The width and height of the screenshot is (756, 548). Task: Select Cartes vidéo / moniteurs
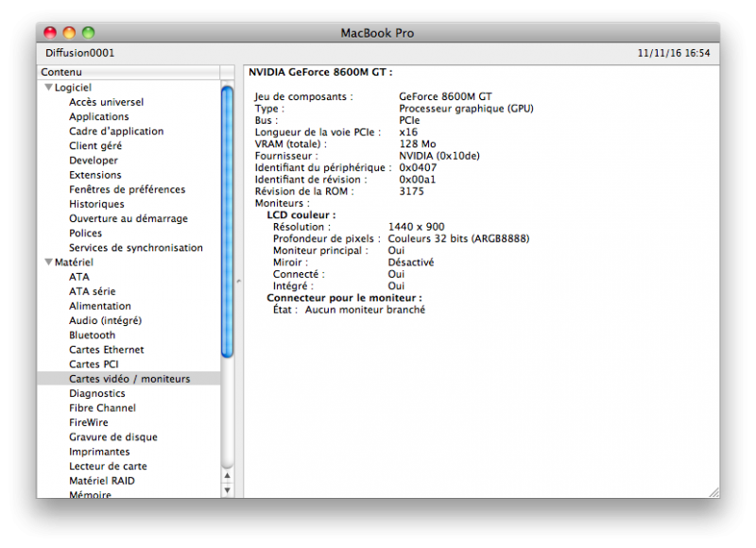(x=129, y=379)
